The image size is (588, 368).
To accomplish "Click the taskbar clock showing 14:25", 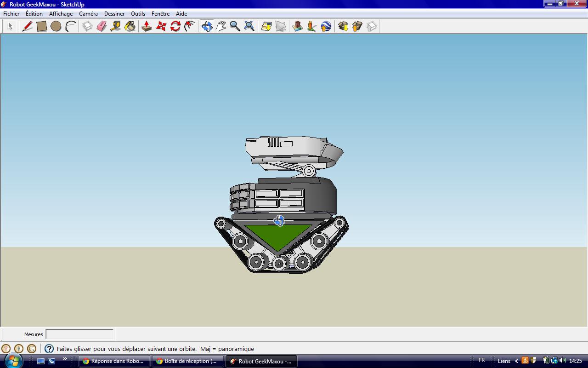I will [x=576, y=361].
